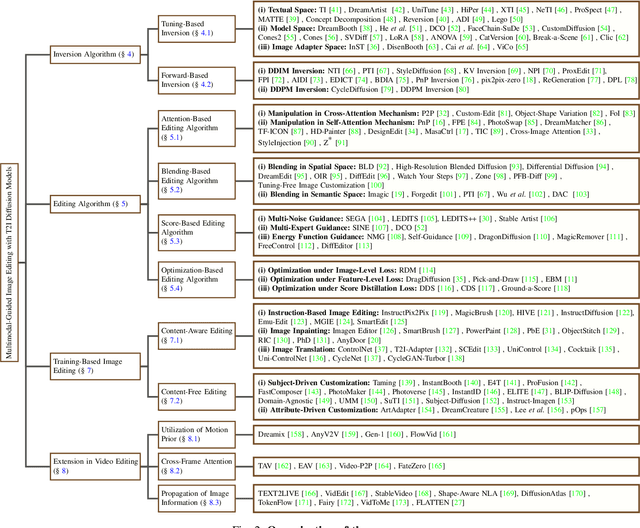Open citation [104] after SEGA
Image resolution: width=640 pixels, height=528 pixels.
(377, 219)
